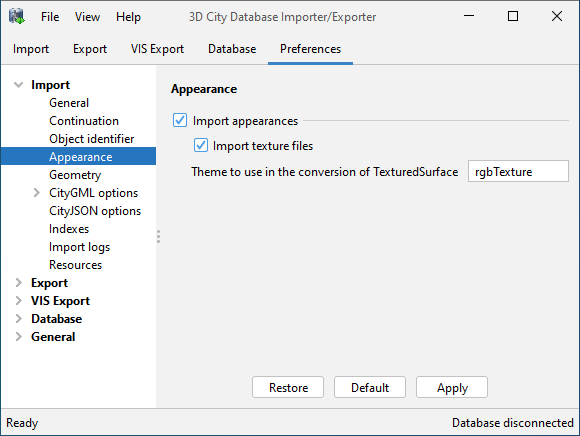This screenshot has width=580, height=436.
Task: Click the split pane divider grip dots
Action: (x=158, y=236)
